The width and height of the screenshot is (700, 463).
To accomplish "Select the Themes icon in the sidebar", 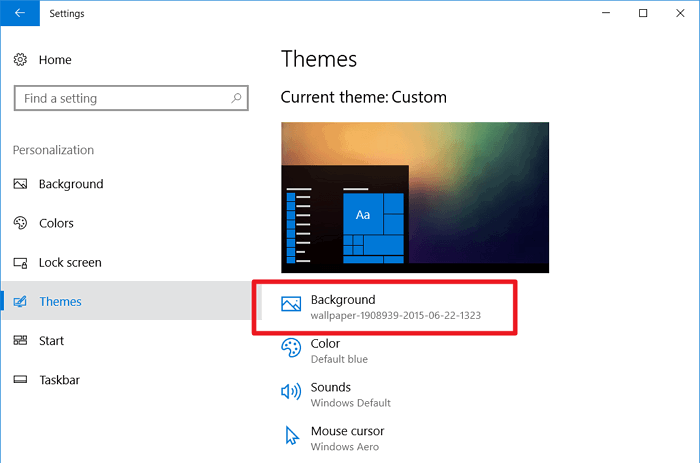I will 20,301.
